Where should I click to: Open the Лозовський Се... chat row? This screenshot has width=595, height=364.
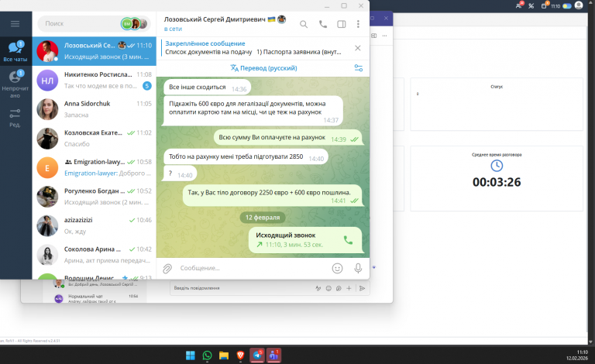(x=94, y=51)
